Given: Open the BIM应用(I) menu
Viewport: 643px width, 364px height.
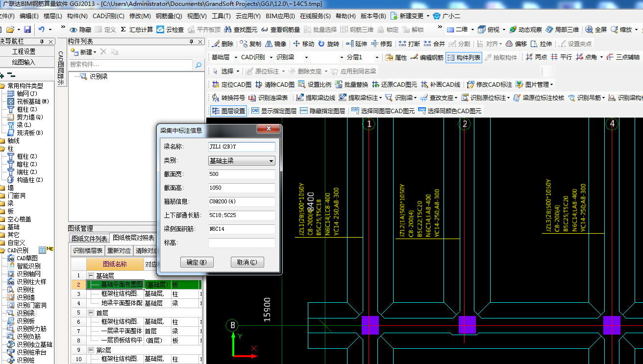Looking at the screenshot, I should pos(281,16).
